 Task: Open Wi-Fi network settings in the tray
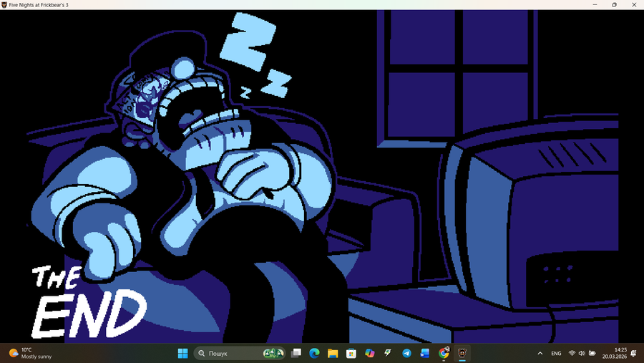coord(572,353)
